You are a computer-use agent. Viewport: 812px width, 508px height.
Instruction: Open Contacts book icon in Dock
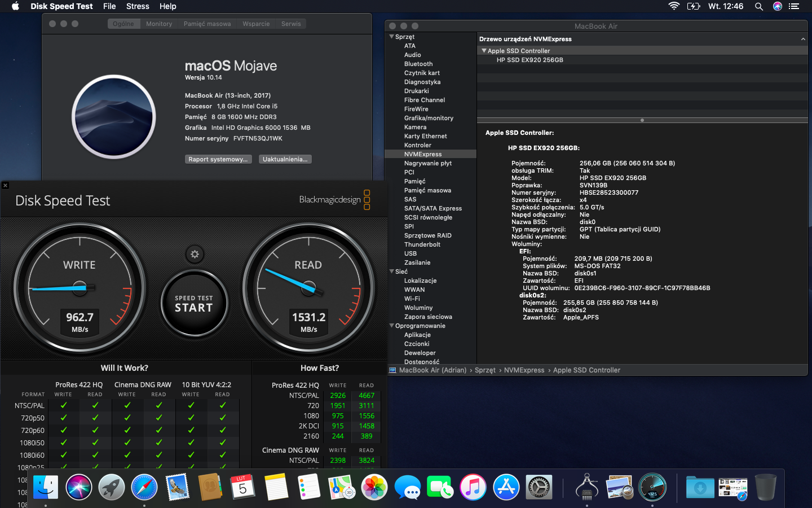(210, 487)
